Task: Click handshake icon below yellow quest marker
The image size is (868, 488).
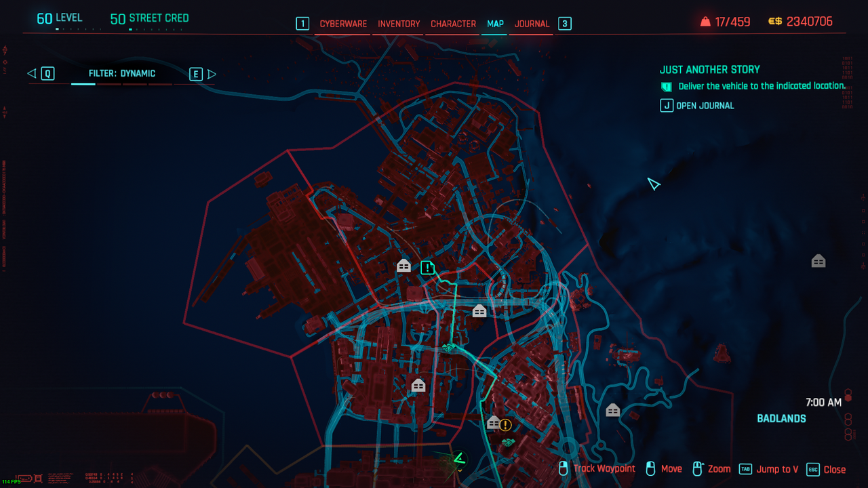Action: (507, 443)
